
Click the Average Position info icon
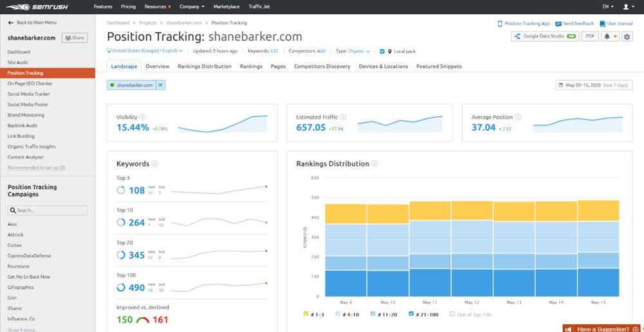click(518, 117)
